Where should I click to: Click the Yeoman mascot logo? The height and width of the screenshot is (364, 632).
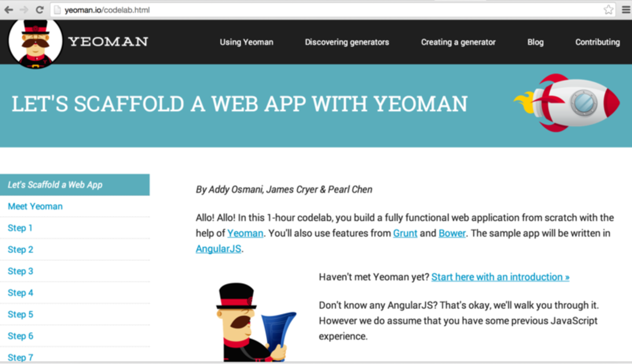(35, 43)
